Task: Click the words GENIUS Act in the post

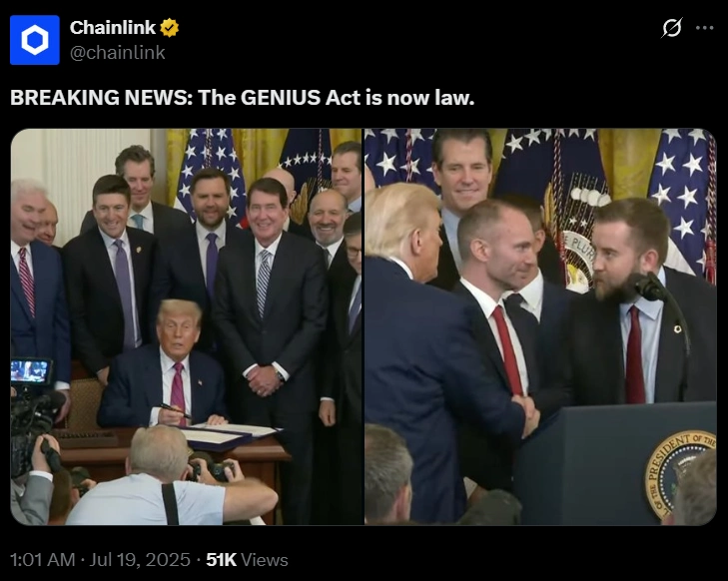Action: coord(300,98)
